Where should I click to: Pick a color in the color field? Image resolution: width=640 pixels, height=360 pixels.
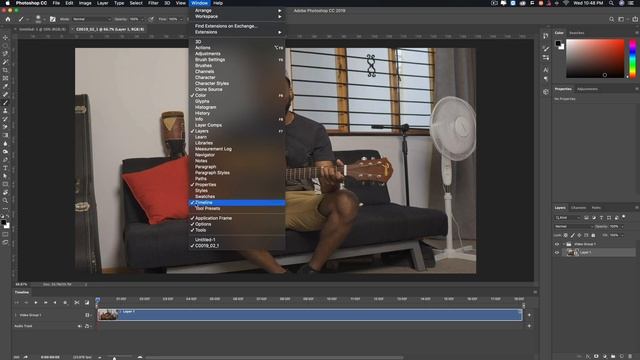595,58
